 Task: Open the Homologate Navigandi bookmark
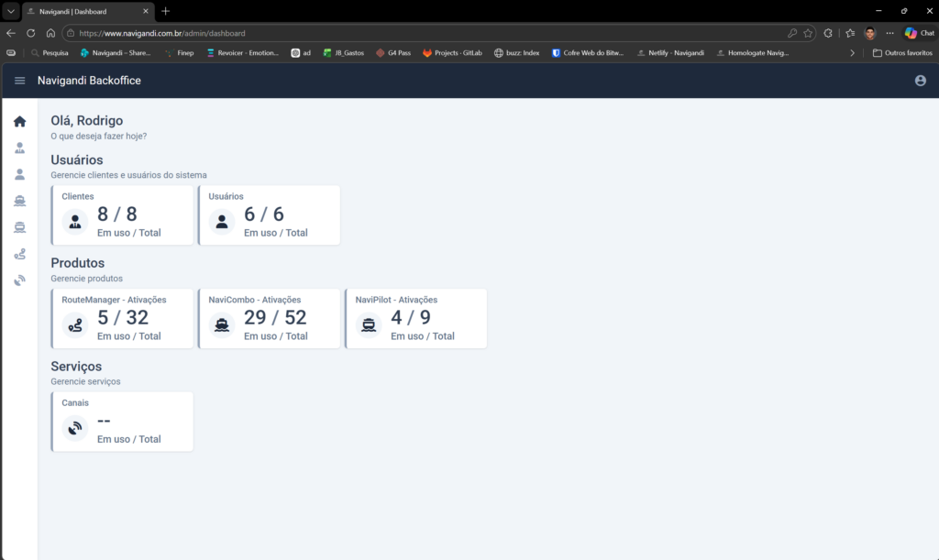pos(753,53)
